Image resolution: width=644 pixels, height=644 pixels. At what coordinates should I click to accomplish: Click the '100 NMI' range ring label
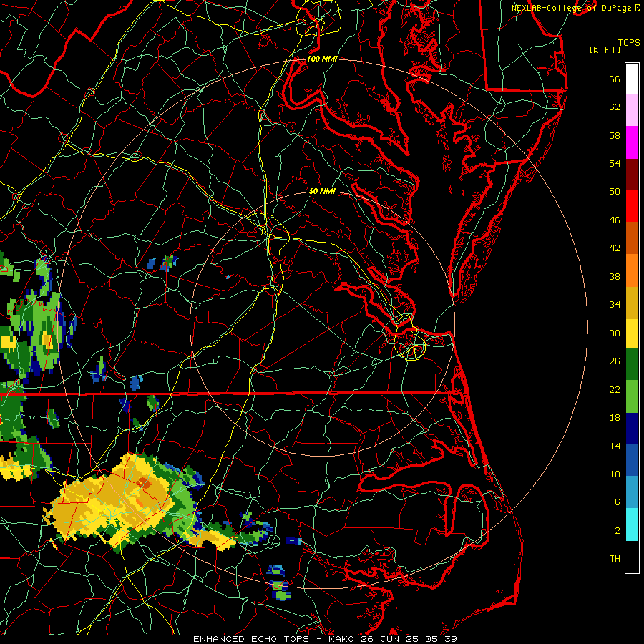click(x=322, y=59)
